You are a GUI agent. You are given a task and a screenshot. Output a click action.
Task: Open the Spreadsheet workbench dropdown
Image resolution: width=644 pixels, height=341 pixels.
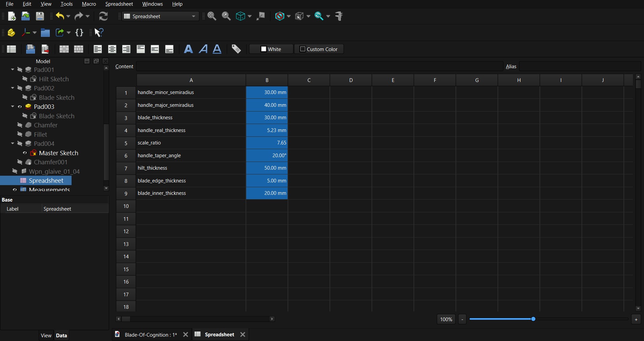160,16
